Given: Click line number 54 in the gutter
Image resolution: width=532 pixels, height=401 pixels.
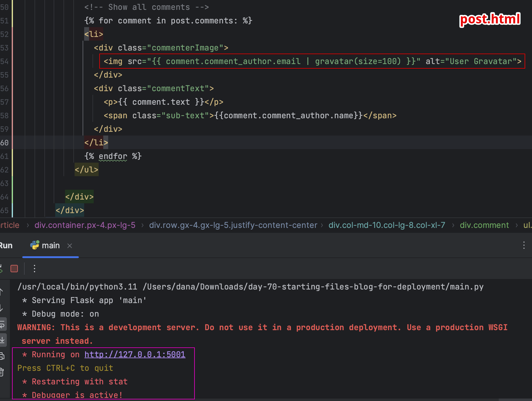Looking at the screenshot, I should 4,61.
